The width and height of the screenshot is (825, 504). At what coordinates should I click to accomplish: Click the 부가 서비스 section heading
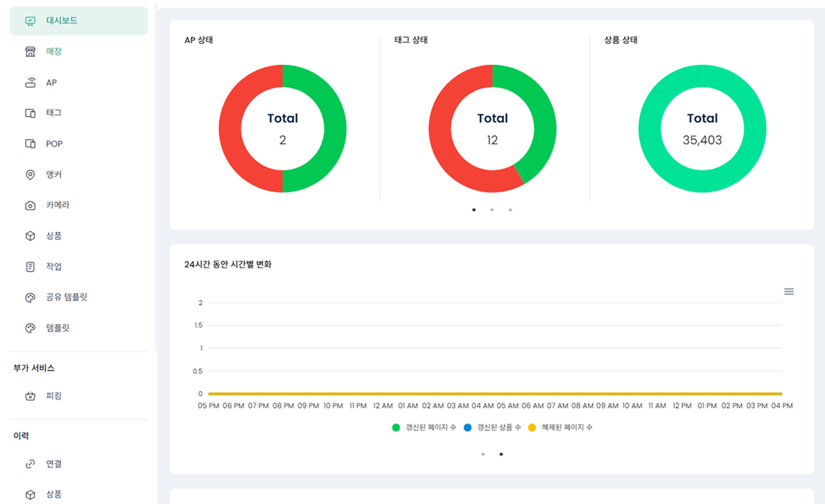(34, 368)
